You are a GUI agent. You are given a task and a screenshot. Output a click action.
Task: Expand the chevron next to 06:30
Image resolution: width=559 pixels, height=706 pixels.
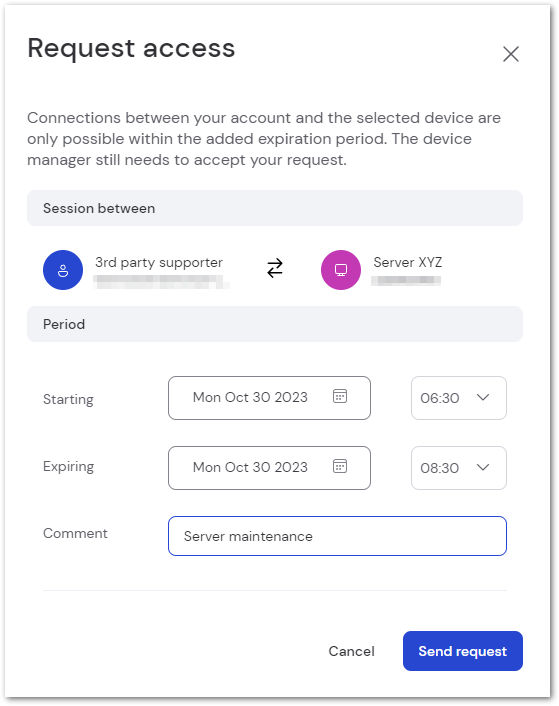[x=483, y=397]
